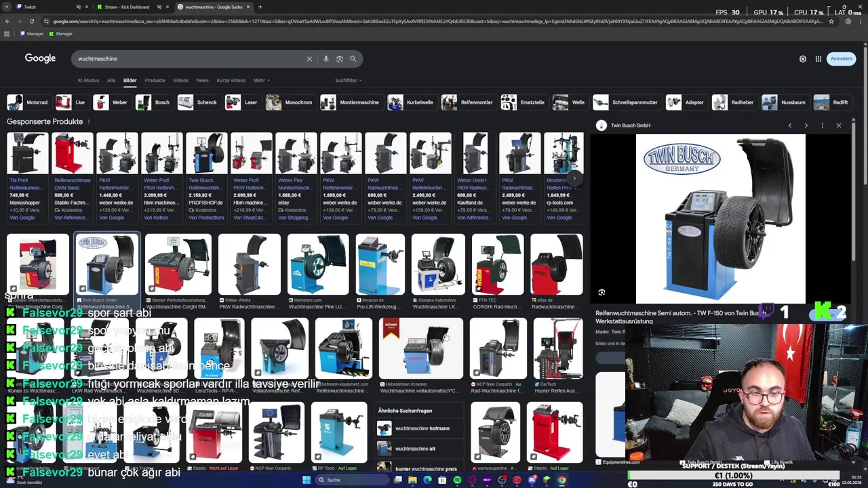The image size is (868, 488).
Task: Open the Google apps grid
Action: point(818,59)
